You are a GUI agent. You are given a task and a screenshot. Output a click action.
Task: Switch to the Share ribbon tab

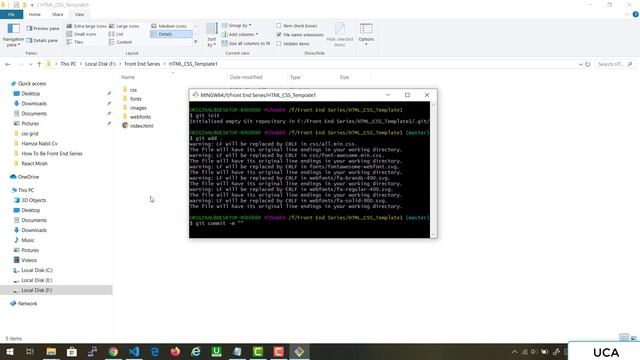click(x=58, y=14)
